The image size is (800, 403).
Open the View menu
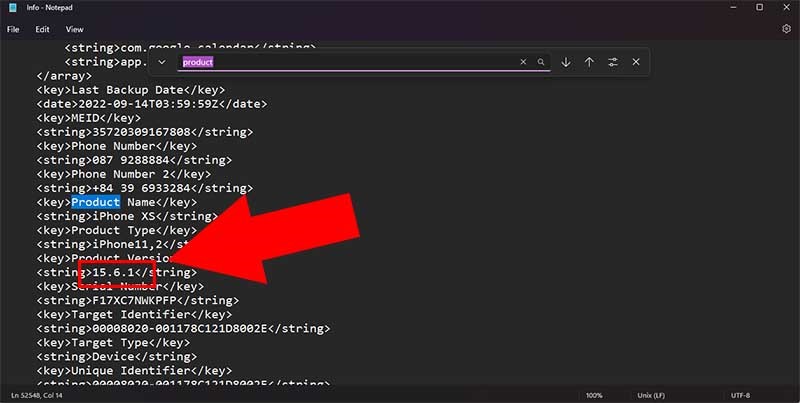74,30
